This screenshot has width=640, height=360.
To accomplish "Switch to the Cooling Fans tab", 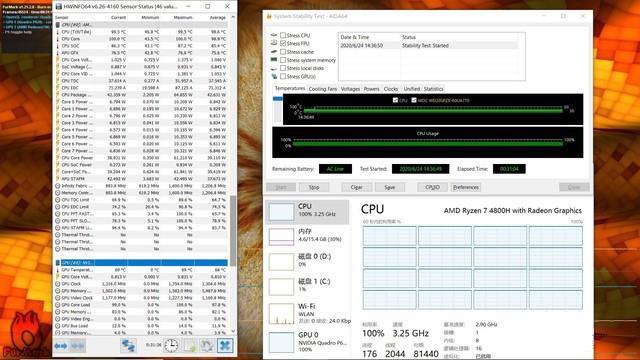I will [x=322, y=89].
